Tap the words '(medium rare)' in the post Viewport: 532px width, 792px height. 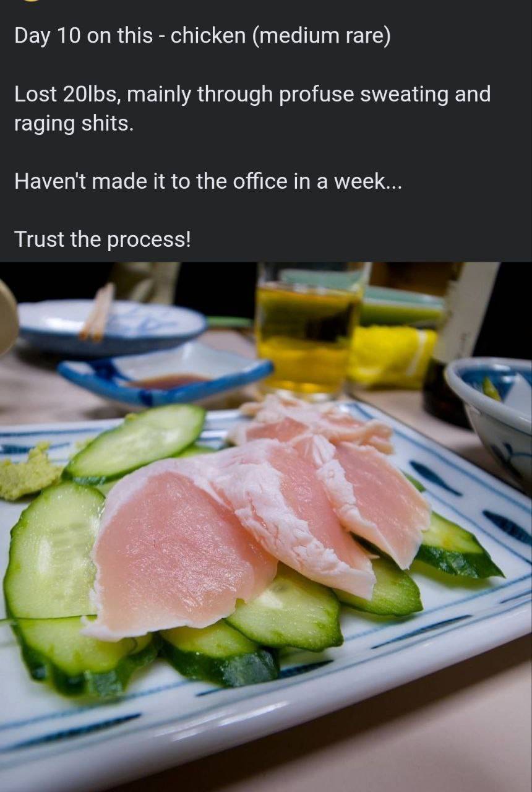click(320, 37)
